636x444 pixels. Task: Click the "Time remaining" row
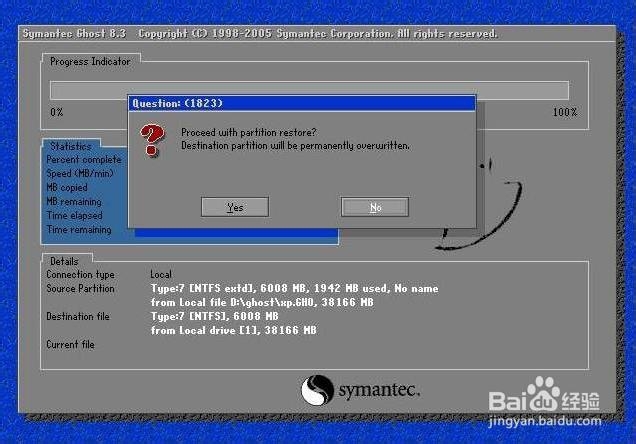(79, 230)
